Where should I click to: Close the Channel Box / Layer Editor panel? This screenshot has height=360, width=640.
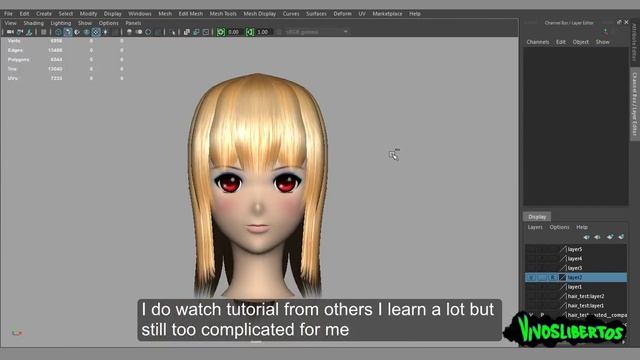pos(627,22)
